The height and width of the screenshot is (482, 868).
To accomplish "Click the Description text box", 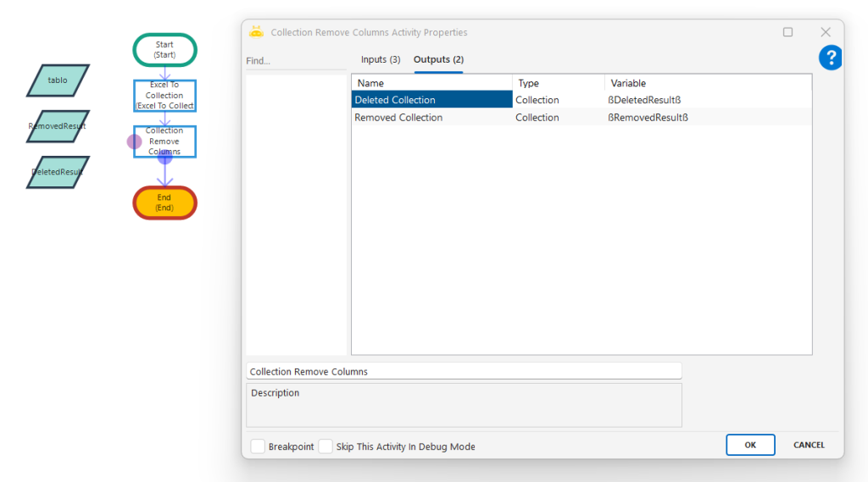I will (x=464, y=405).
